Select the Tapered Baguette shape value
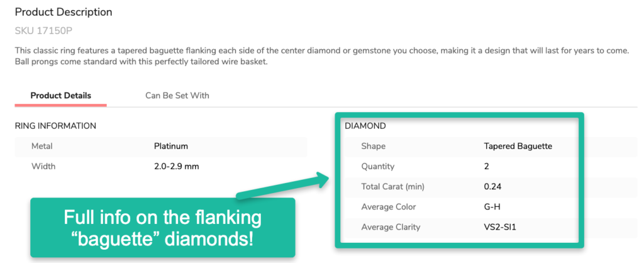 click(x=518, y=147)
